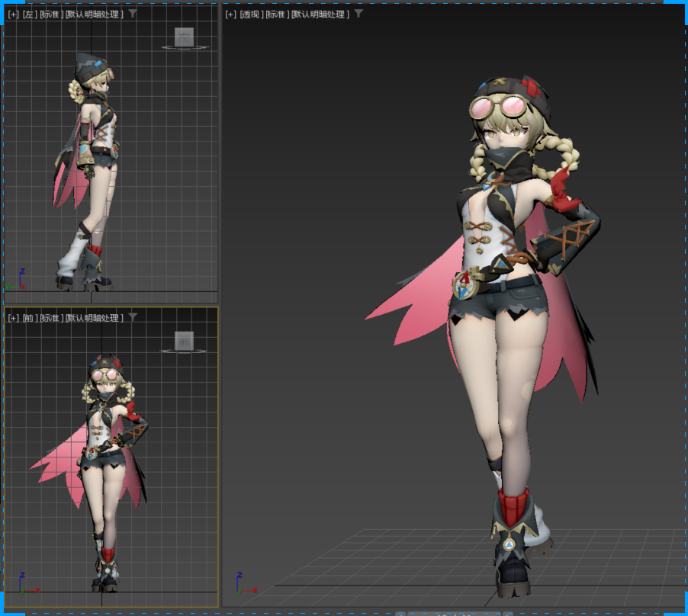Open the [前] point-of-view menu
The width and height of the screenshot is (688, 616).
coord(30,318)
